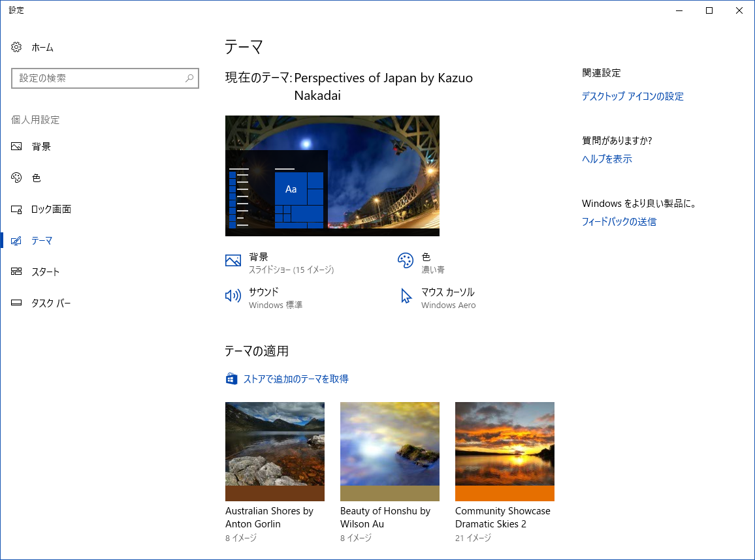
Task: Maximize the 設定 window
Action: (x=709, y=10)
